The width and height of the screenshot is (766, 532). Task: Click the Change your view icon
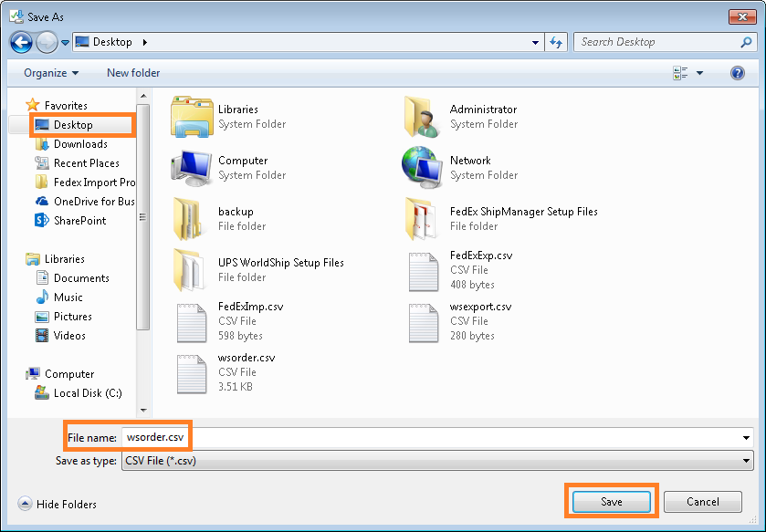click(680, 73)
